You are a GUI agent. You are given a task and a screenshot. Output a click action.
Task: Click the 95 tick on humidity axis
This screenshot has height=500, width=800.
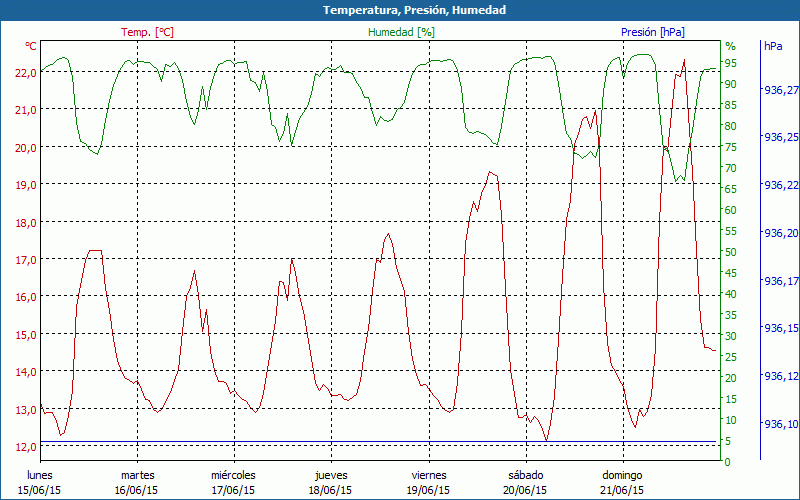[x=730, y=63]
